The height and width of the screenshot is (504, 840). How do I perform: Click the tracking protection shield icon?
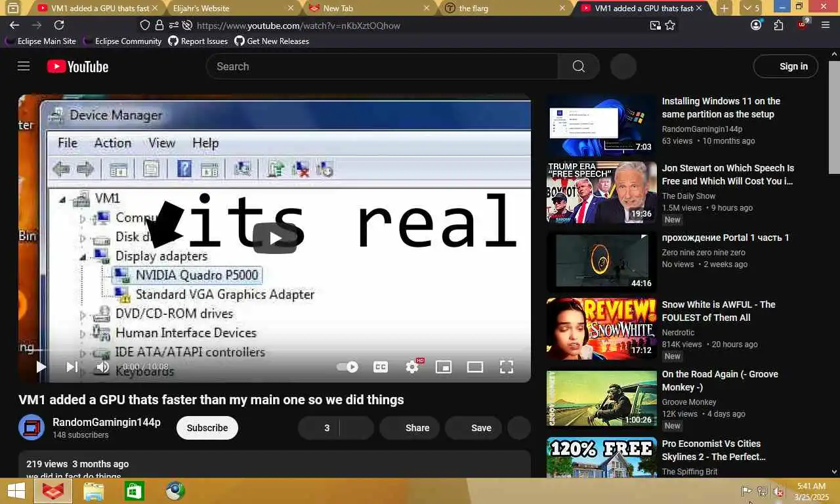point(145,26)
